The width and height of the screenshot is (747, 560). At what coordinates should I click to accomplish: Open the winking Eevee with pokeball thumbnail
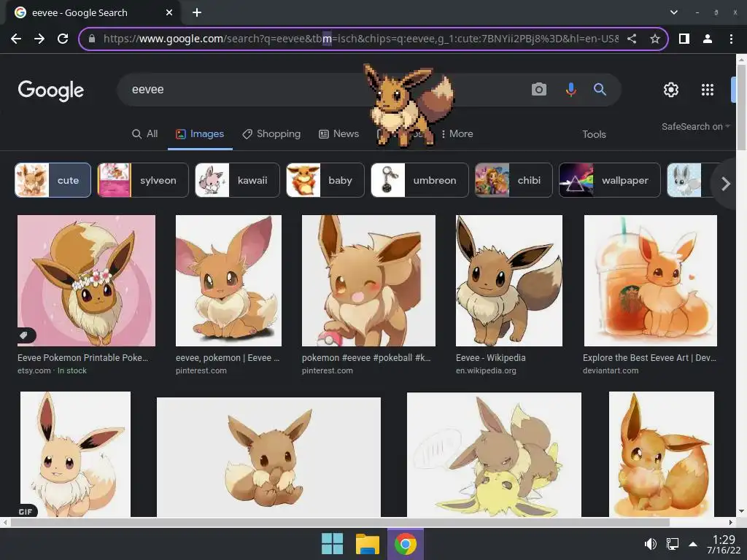pos(368,281)
